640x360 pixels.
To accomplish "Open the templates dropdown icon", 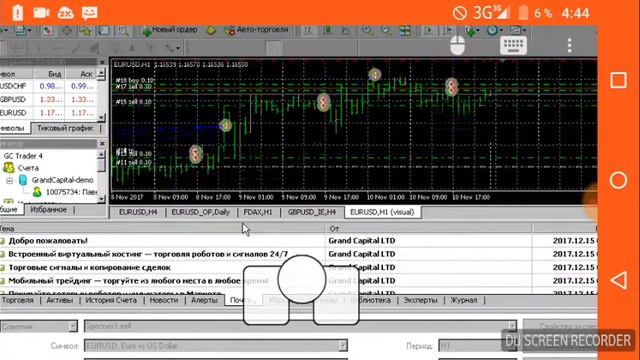I will [518, 31].
